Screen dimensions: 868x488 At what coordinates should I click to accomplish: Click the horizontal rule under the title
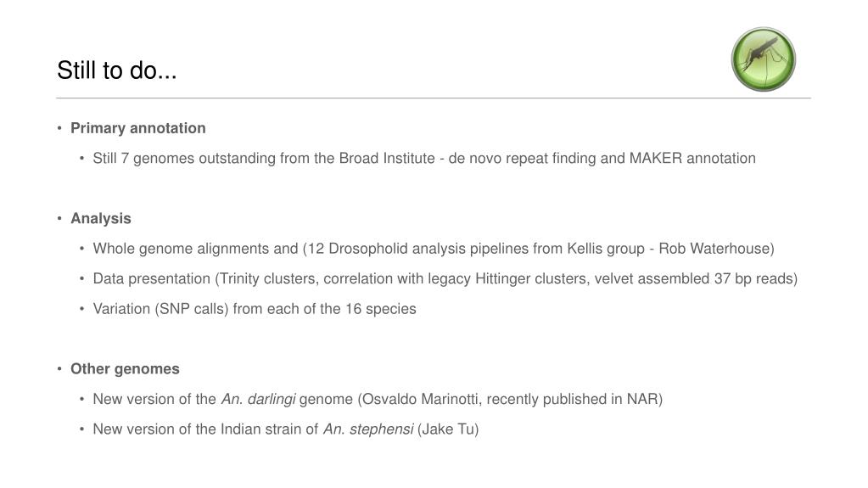pyautogui.click(x=434, y=98)
